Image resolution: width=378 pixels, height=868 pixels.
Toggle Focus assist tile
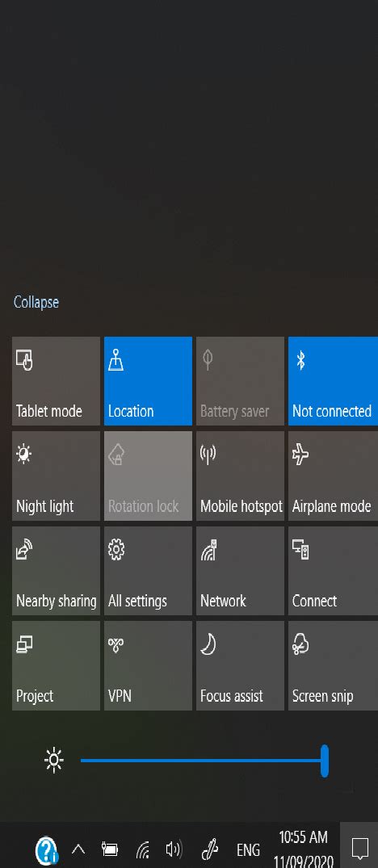pyautogui.click(x=240, y=665)
